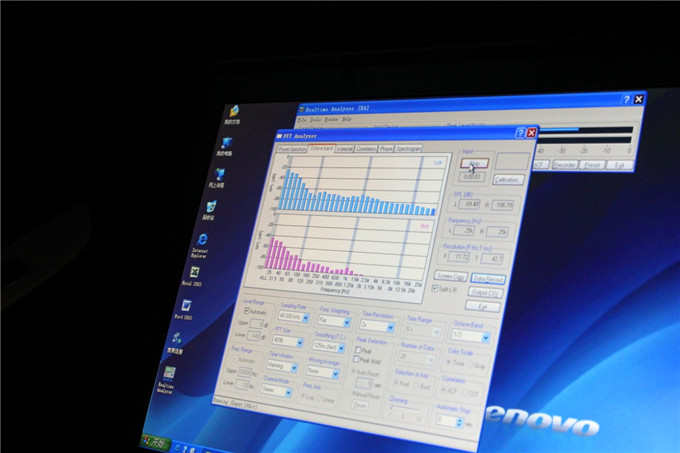Click the Automatic Stop spinner arrows

coord(460,422)
